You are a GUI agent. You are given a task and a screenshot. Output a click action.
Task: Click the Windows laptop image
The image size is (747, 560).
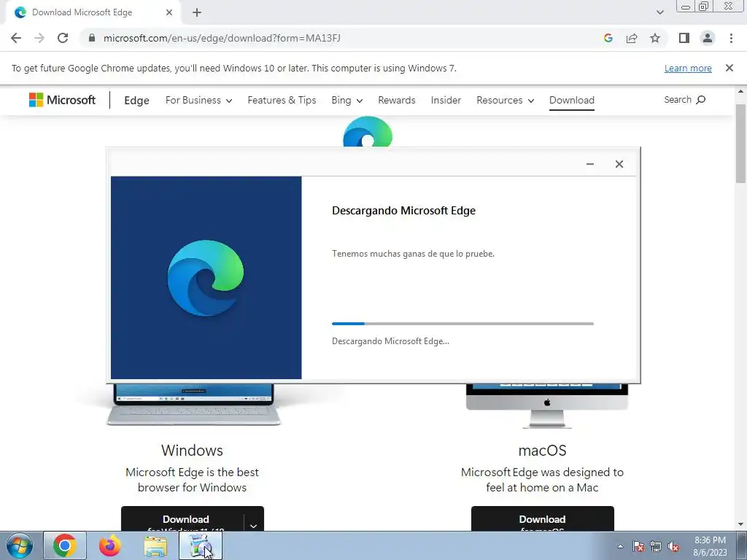click(193, 404)
